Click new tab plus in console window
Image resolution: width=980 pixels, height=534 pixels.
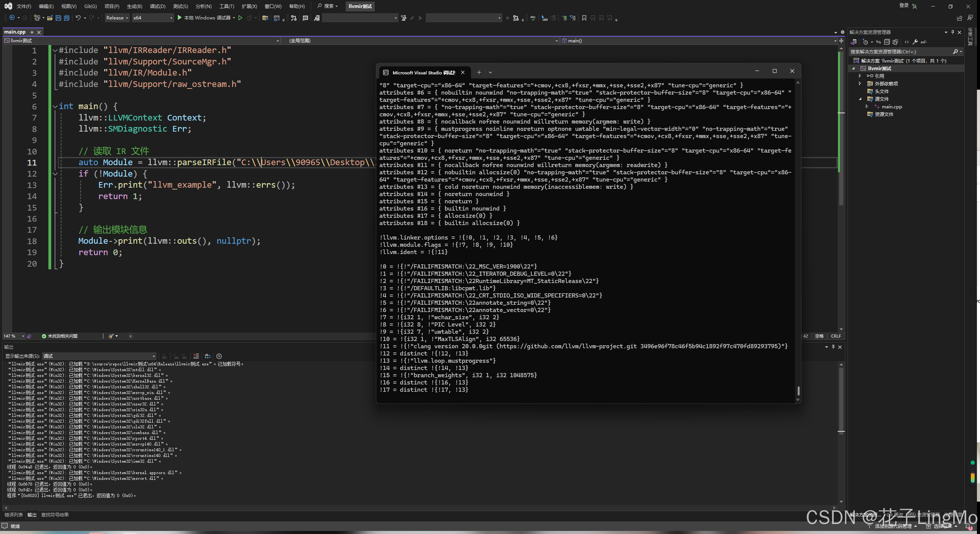pos(479,72)
